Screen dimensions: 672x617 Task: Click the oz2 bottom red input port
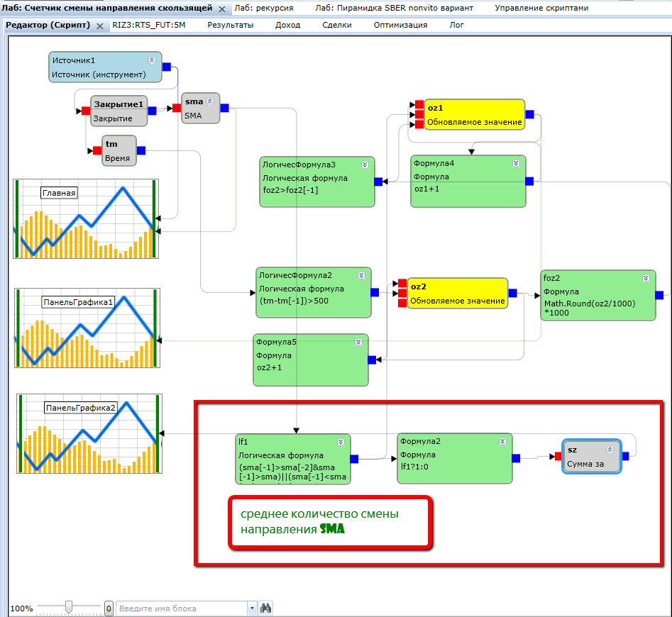click(402, 304)
